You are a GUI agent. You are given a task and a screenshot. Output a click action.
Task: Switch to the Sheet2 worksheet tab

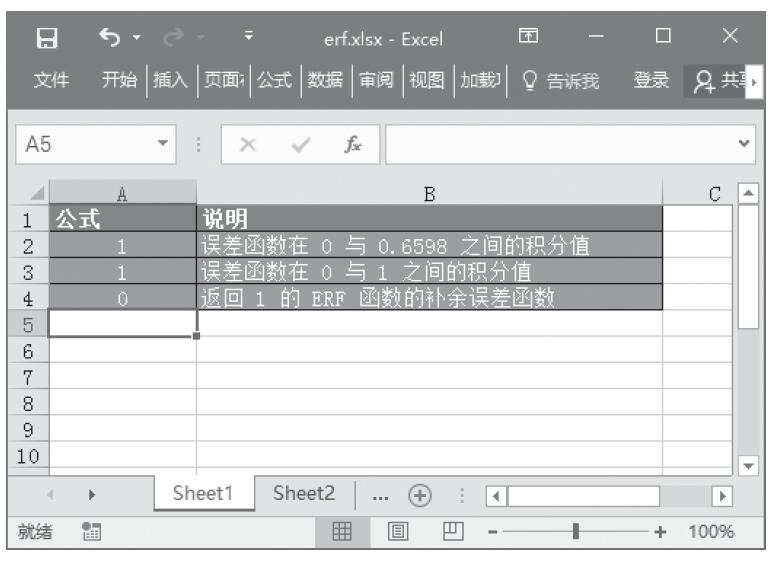305,493
